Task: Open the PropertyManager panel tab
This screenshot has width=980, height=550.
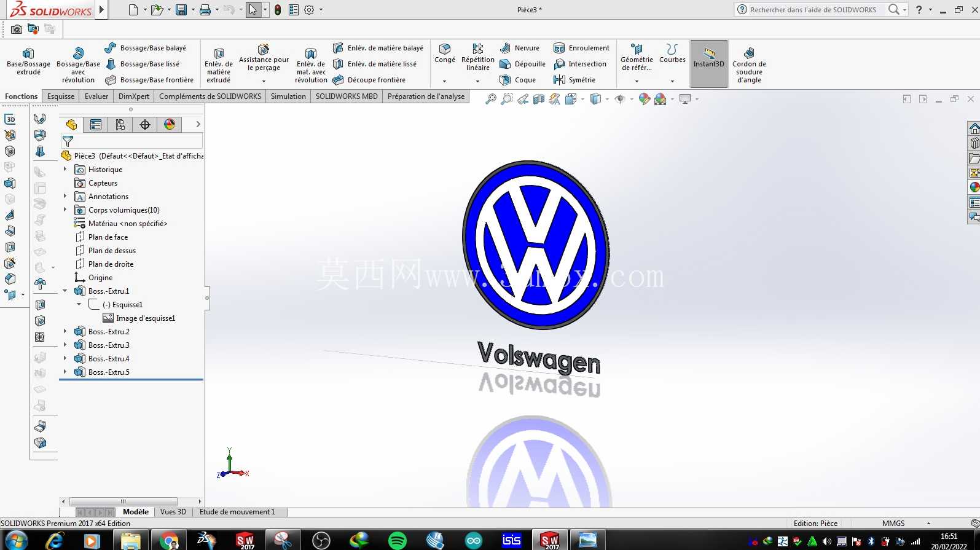Action: (x=96, y=125)
